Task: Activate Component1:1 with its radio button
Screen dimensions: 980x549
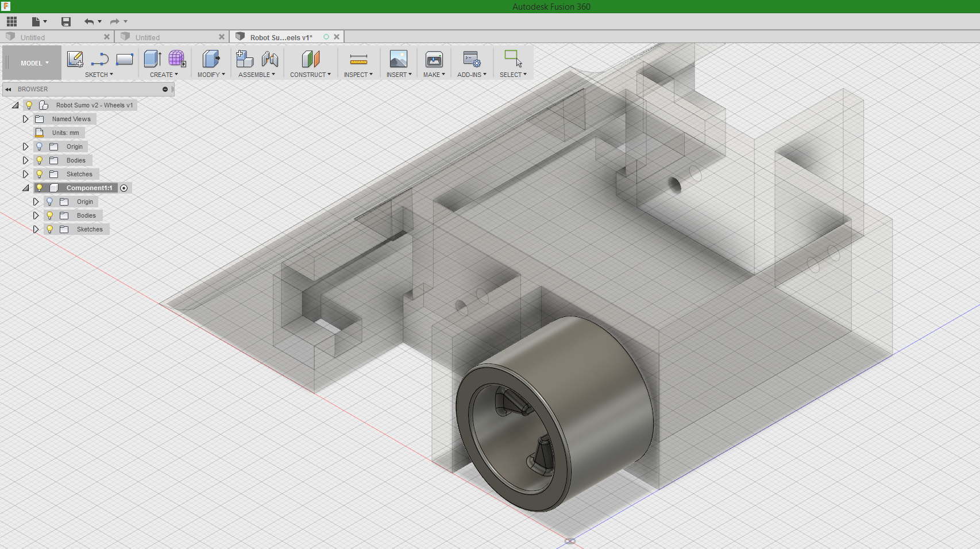Action: (x=124, y=188)
